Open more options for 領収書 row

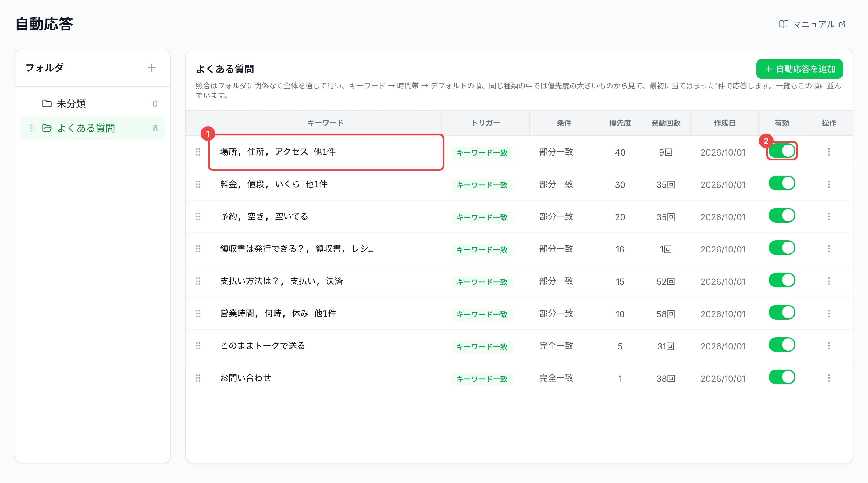pos(829,249)
